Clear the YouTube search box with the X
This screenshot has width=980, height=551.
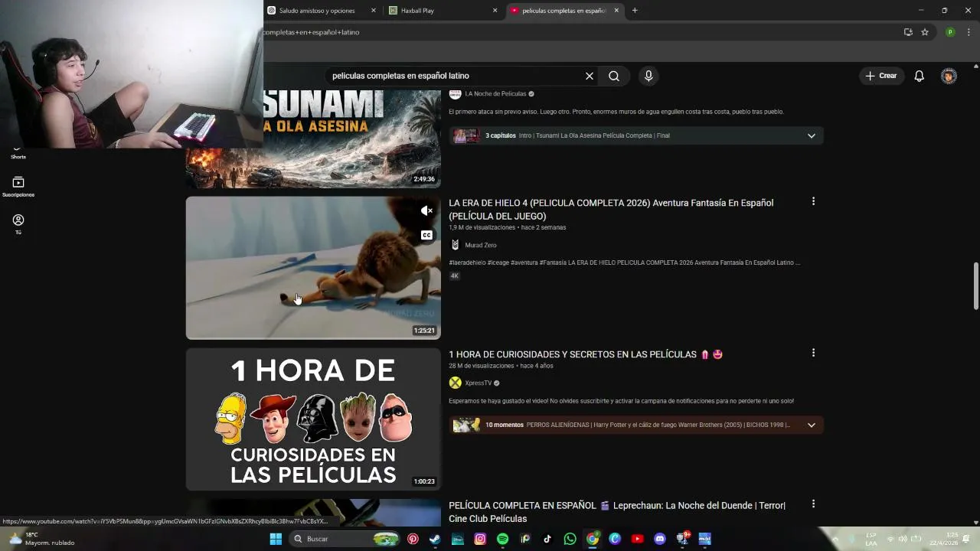590,76
